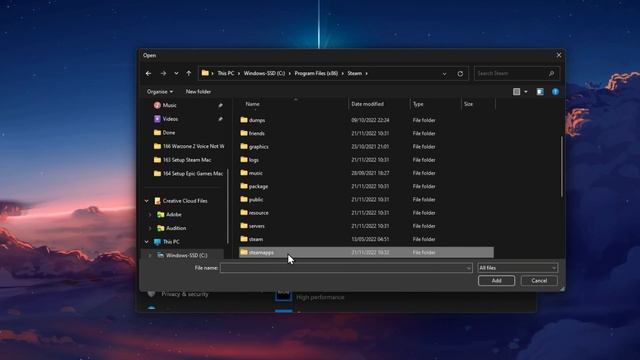Select Program Files (x86) breadcrumb
640x360 pixels.
click(x=316, y=73)
